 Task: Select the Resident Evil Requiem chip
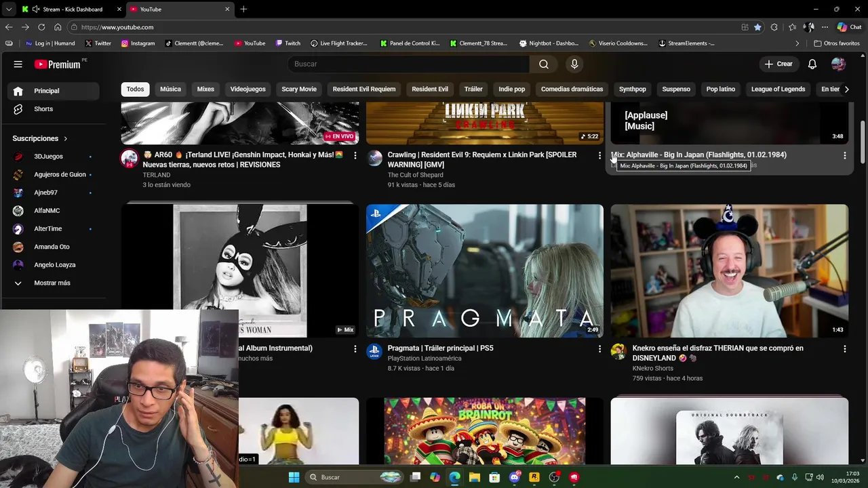364,89
